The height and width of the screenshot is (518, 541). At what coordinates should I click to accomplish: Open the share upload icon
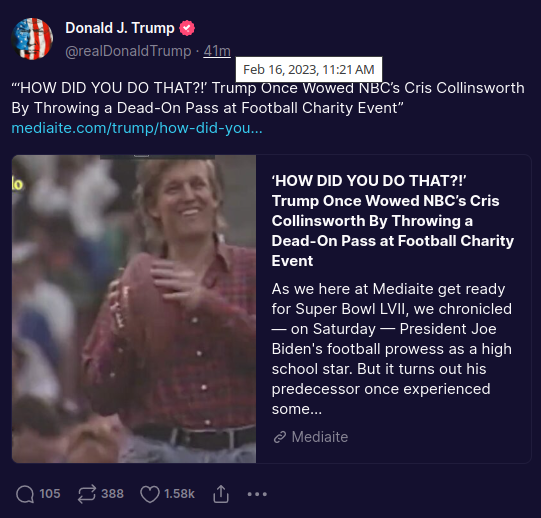pyautogui.click(x=221, y=494)
